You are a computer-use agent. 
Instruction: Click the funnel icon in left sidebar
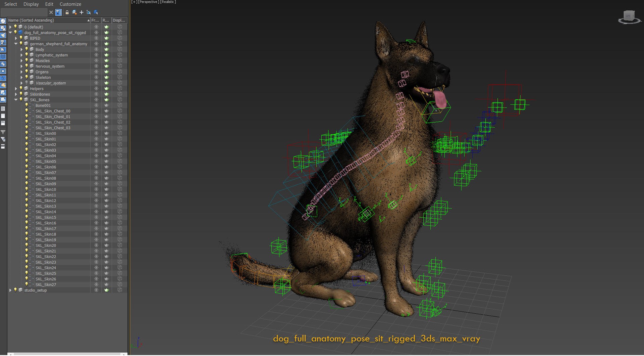click(3, 132)
